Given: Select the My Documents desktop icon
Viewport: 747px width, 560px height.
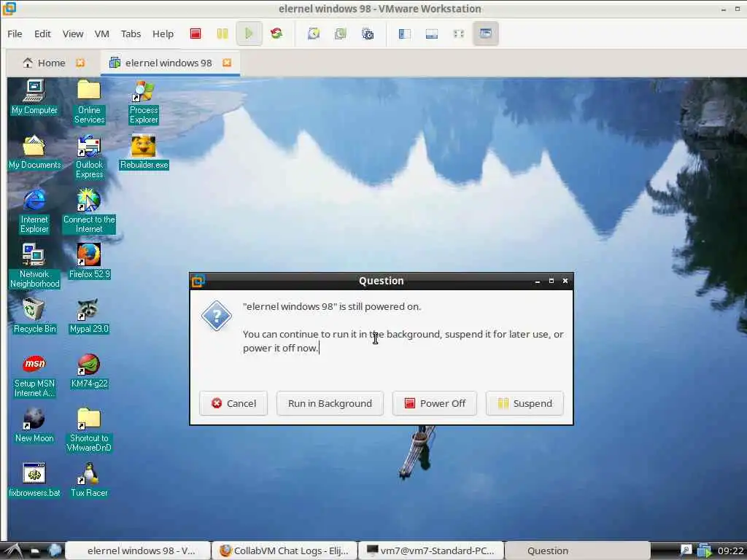Looking at the screenshot, I should pos(34,152).
